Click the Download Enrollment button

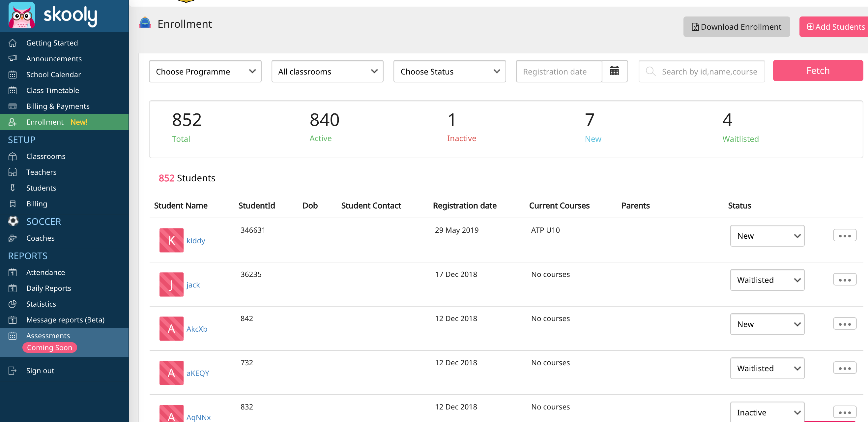click(x=737, y=27)
